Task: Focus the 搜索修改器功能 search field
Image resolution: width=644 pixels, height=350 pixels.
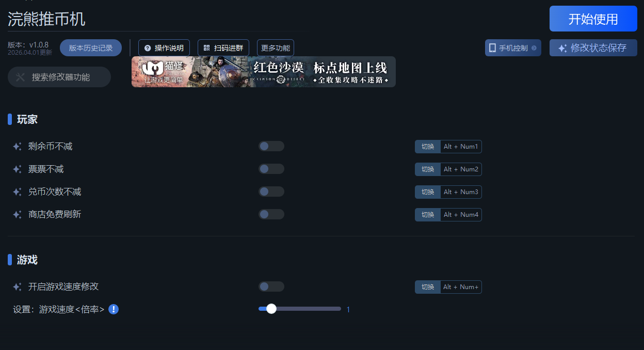Action: (60, 77)
